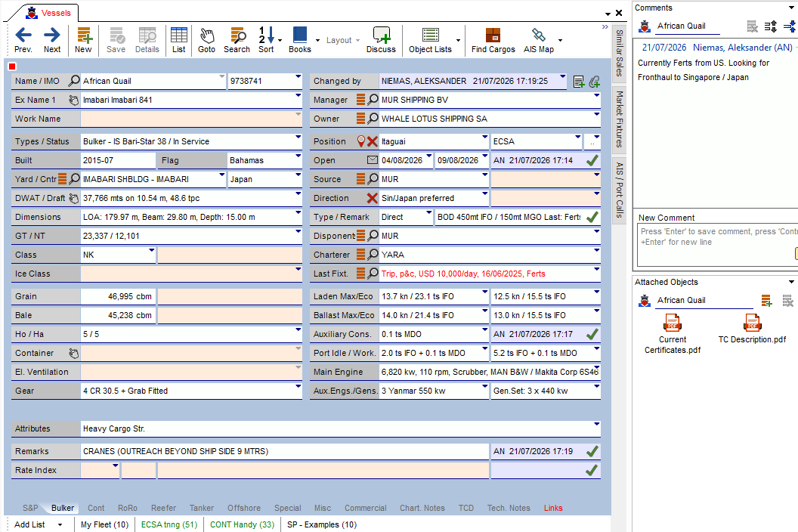Switch to the Tanker tab
This screenshot has height=532, width=798.
coord(202,508)
